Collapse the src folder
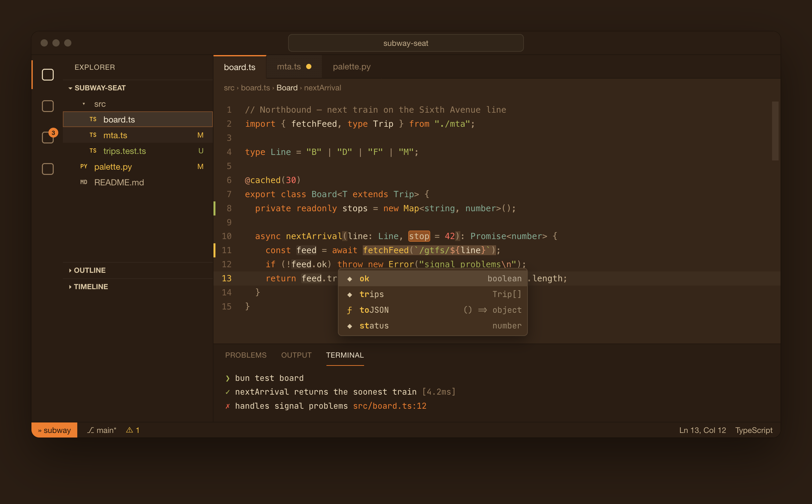The image size is (812, 504). point(83,104)
